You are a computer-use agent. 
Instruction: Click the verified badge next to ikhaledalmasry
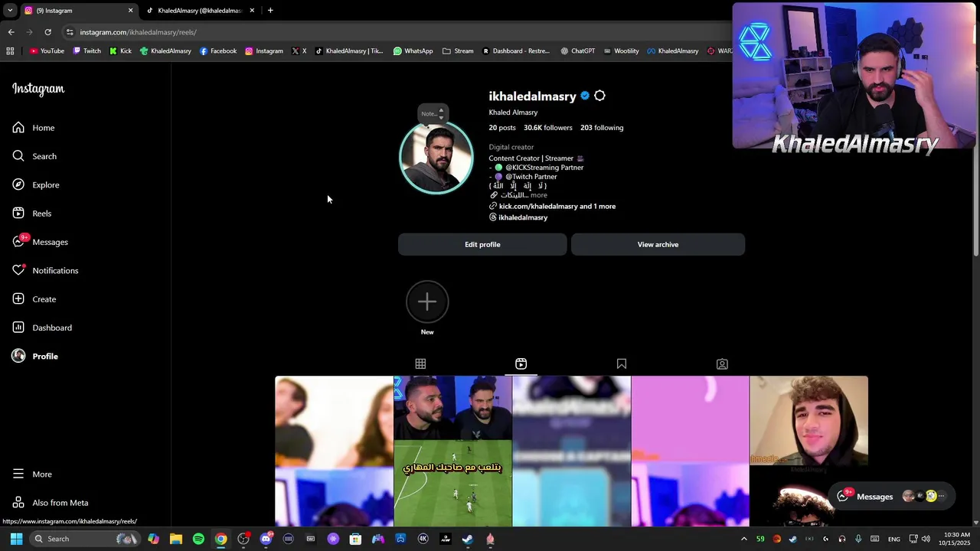click(x=585, y=96)
